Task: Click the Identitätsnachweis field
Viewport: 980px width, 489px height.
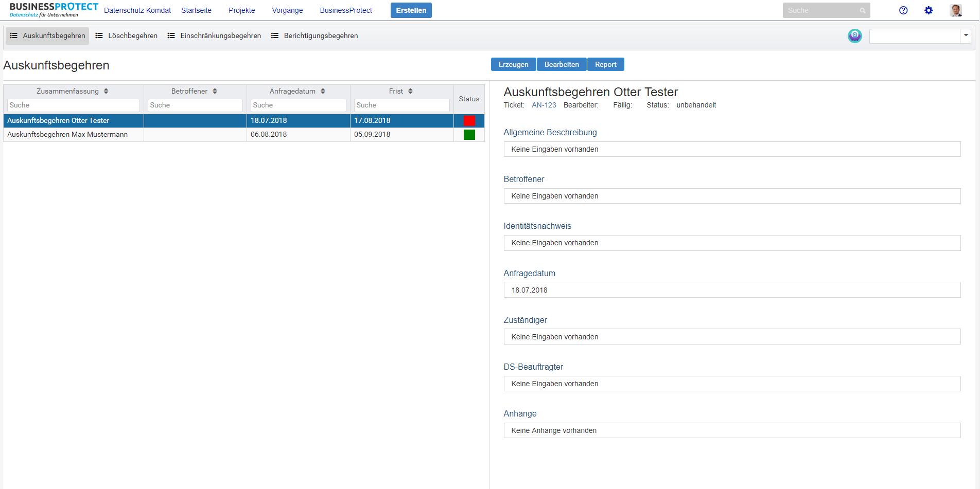Action: click(x=732, y=243)
